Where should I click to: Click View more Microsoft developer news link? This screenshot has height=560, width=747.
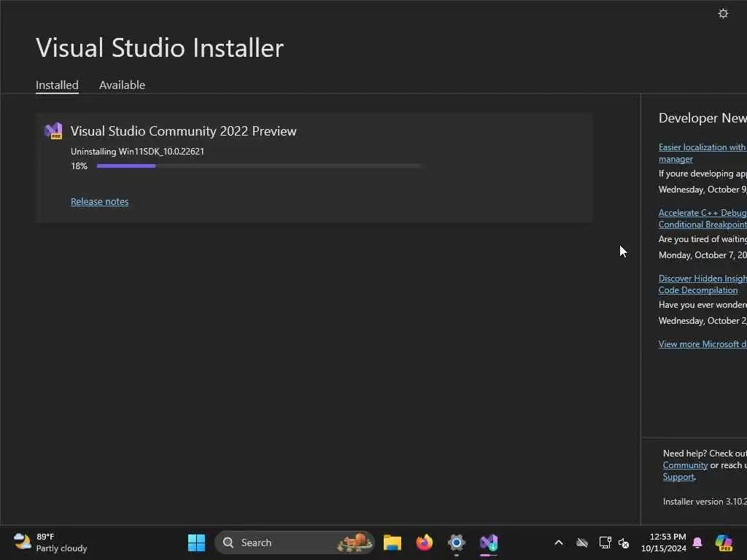point(703,344)
